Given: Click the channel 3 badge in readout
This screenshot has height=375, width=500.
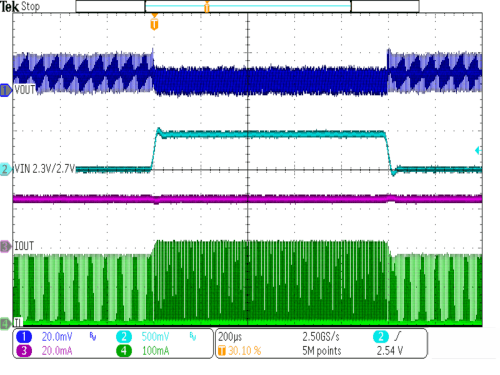Looking at the screenshot, I should (x=24, y=351).
